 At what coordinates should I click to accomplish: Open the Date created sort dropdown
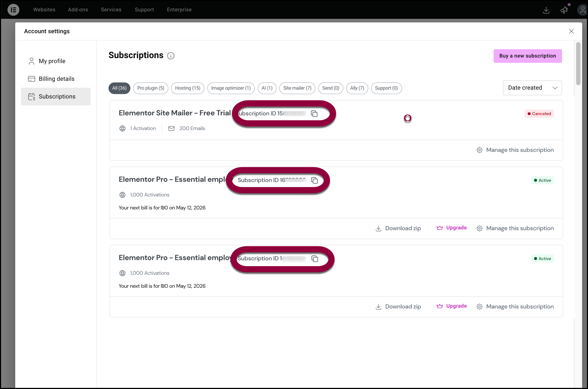532,88
